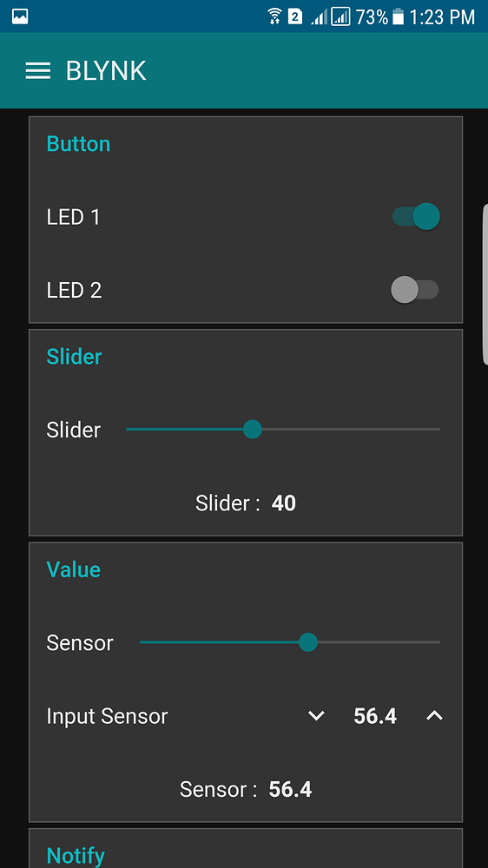Turn off the LED 1 switch
This screenshot has width=488, height=868.
point(416,216)
